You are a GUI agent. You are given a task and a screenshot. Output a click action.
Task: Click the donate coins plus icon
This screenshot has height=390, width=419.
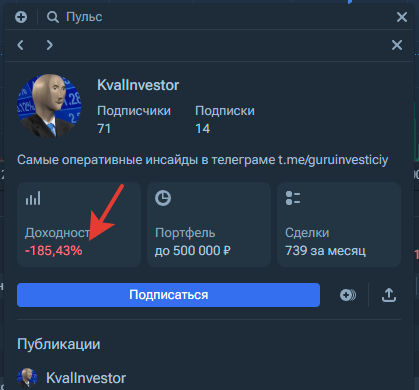click(348, 295)
